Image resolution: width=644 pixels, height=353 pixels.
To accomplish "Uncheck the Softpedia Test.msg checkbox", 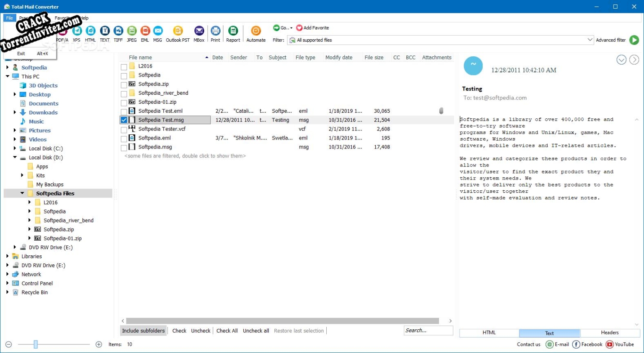I will [x=124, y=121].
